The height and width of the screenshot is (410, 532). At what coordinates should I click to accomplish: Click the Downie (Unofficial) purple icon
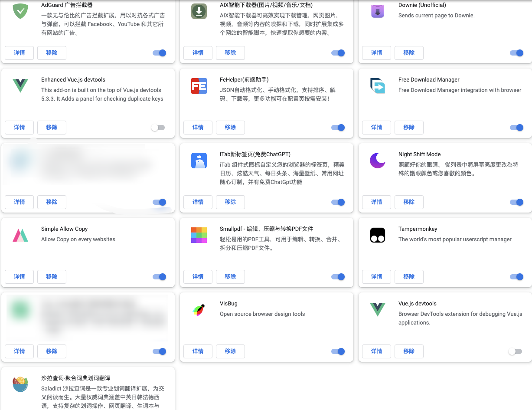[378, 11]
